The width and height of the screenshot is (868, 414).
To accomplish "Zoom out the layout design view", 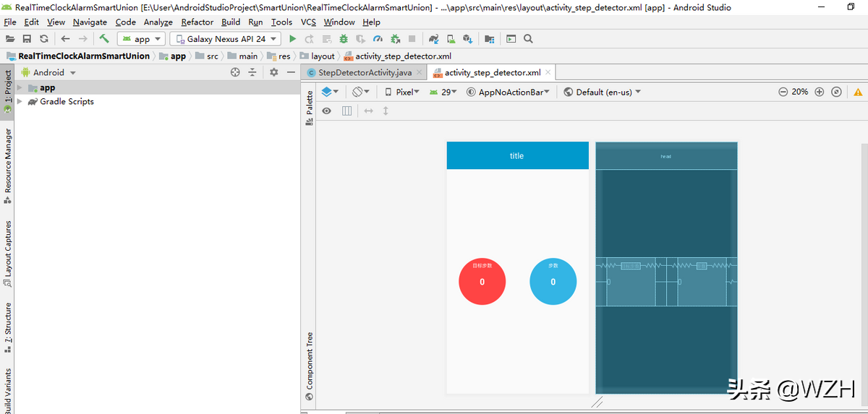I will pyautogui.click(x=783, y=92).
